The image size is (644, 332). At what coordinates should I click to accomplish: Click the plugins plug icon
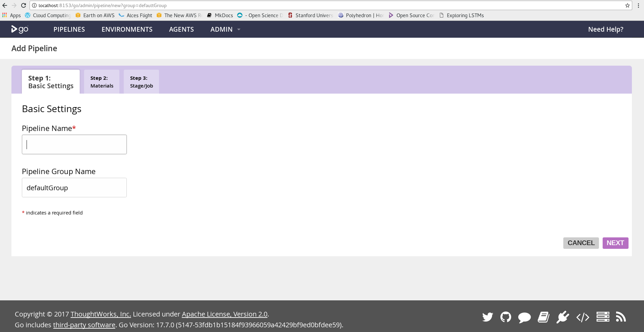(562, 317)
